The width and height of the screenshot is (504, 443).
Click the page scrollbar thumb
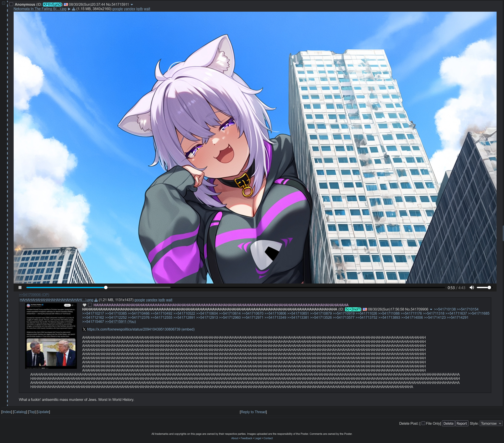click(x=503, y=233)
